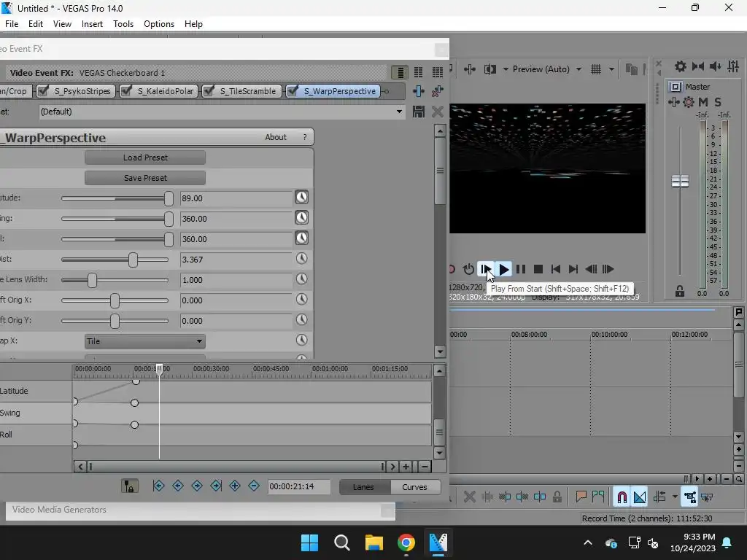Screen dimensions: 747x560
Task: Click the Master volume fader
Action: [x=680, y=181]
